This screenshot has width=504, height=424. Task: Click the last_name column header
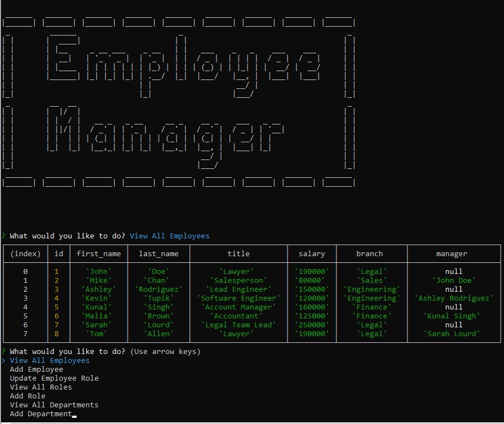coord(158,254)
